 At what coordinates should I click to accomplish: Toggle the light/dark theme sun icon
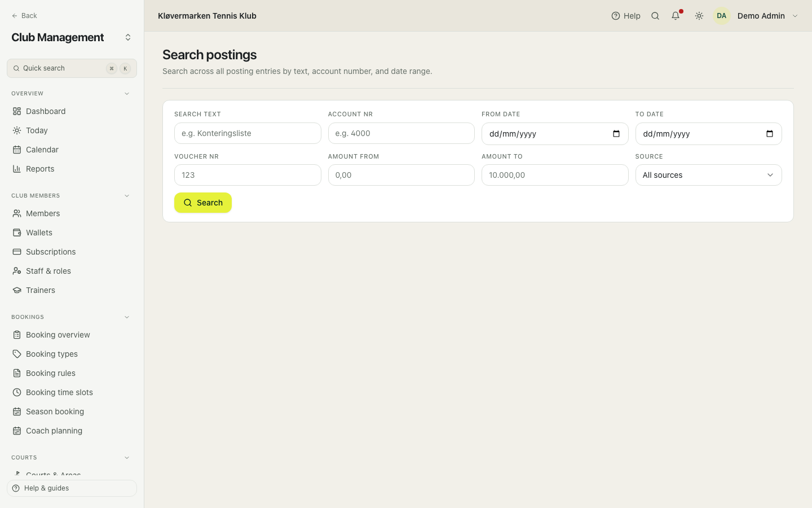tap(699, 16)
